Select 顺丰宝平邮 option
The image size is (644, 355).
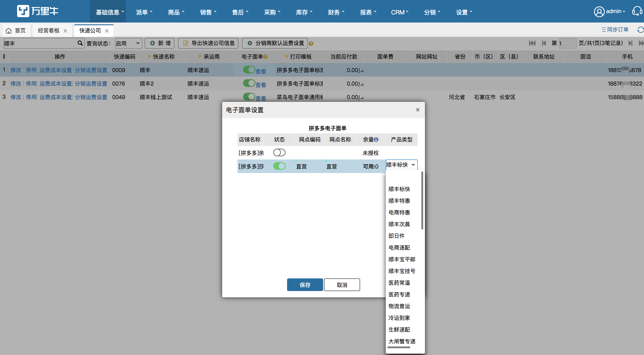pyautogui.click(x=402, y=259)
